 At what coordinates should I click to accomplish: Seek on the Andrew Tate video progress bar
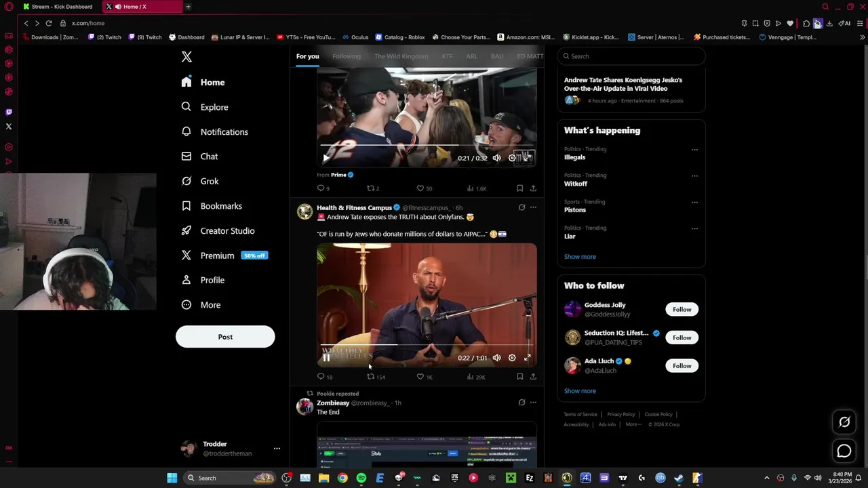coord(427,345)
